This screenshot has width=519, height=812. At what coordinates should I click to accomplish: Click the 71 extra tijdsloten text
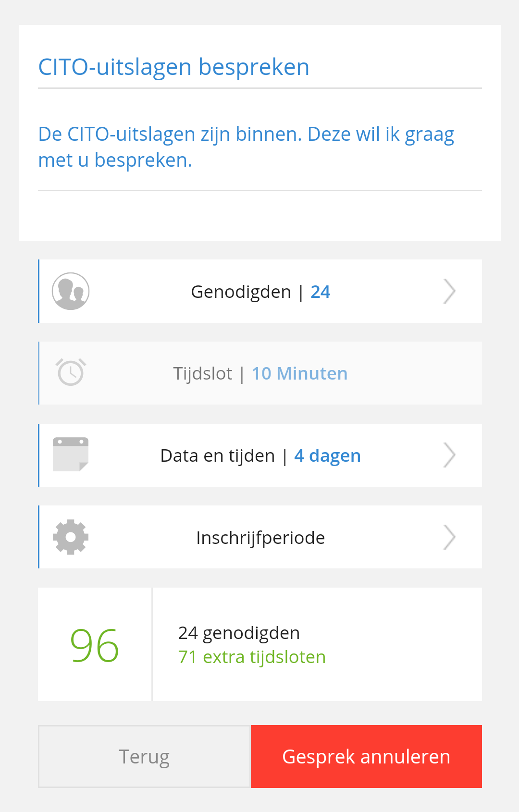(x=252, y=657)
